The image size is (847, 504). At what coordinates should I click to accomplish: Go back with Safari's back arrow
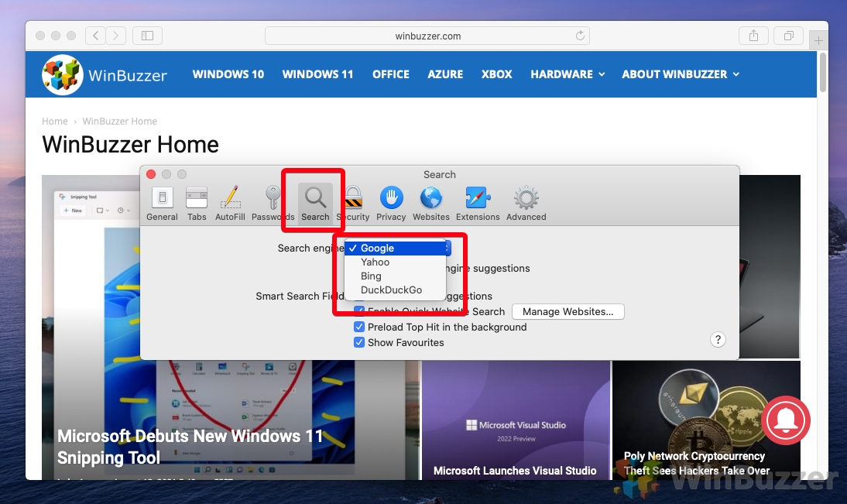pyautogui.click(x=95, y=36)
